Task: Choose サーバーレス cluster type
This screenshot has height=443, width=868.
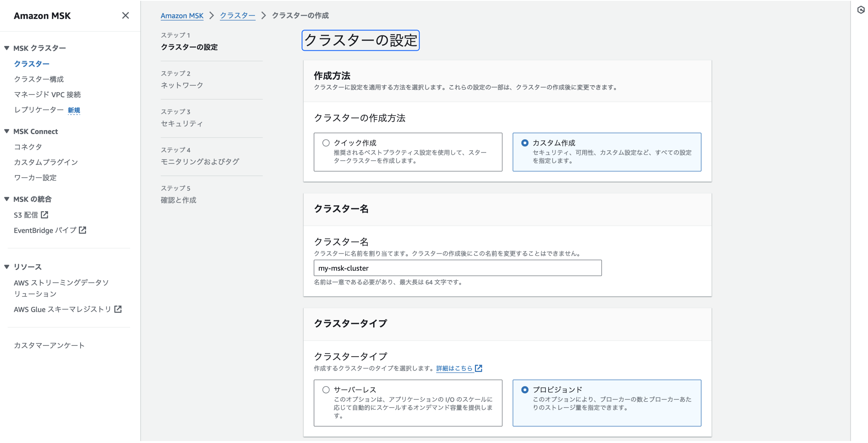Action: [325, 390]
